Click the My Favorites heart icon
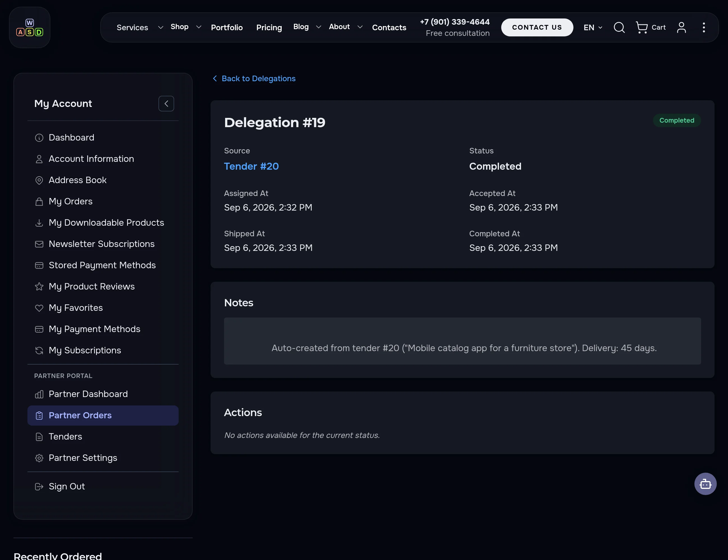 39,308
